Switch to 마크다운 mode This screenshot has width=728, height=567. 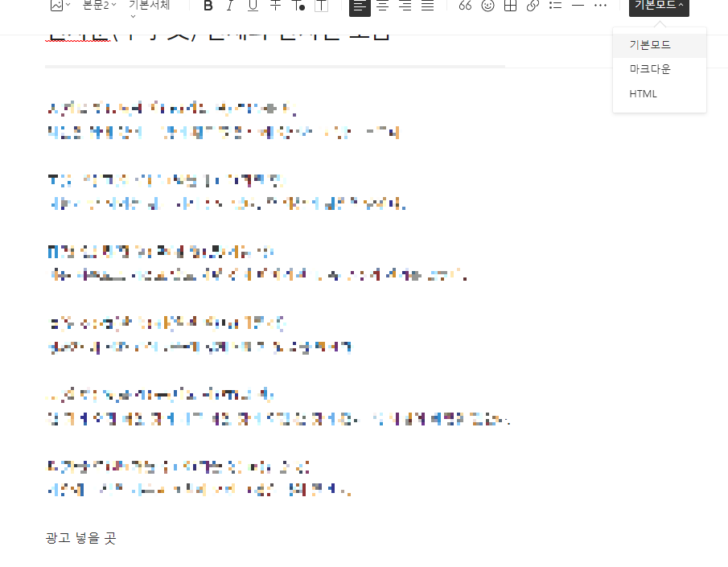(x=660, y=69)
